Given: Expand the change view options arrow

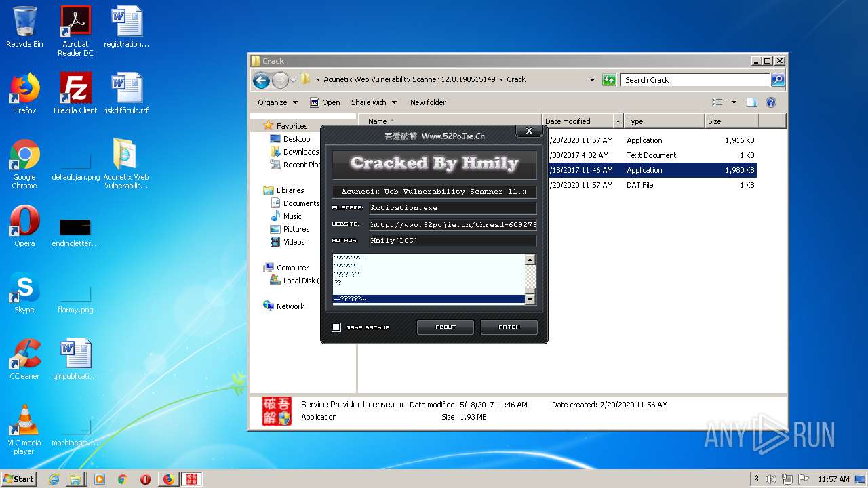Looking at the screenshot, I should [734, 102].
